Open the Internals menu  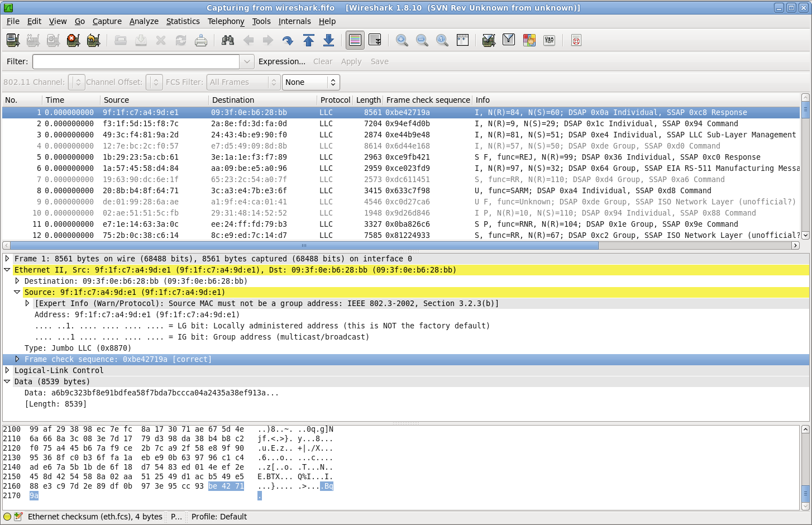click(x=294, y=21)
